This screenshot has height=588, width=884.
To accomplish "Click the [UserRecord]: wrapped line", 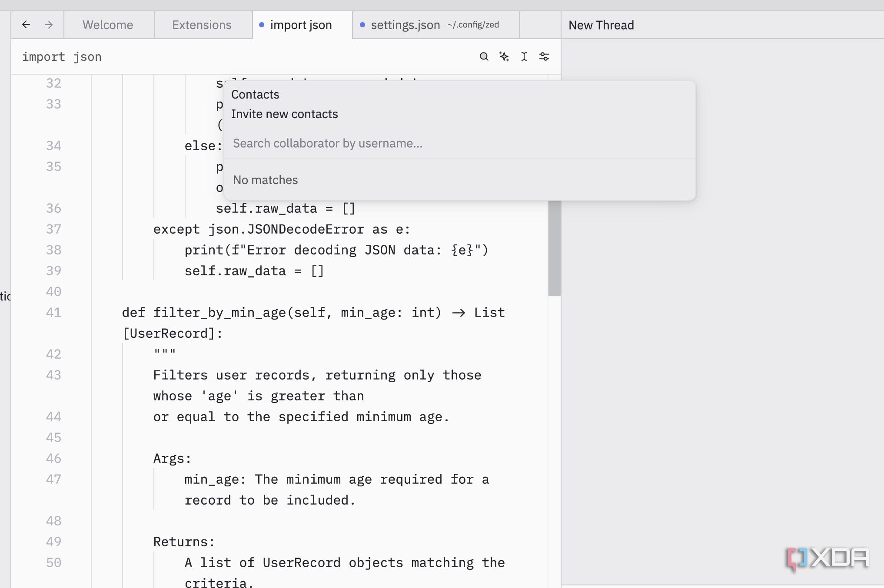I will pyautogui.click(x=173, y=334).
